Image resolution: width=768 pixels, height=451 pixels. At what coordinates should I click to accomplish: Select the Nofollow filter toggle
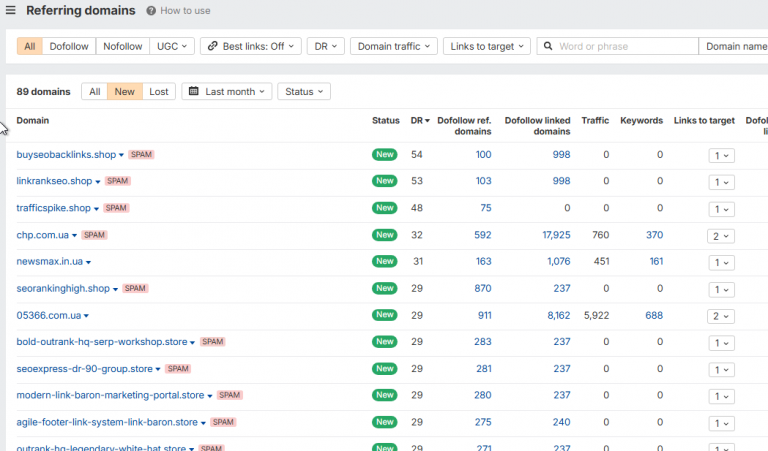(122, 46)
